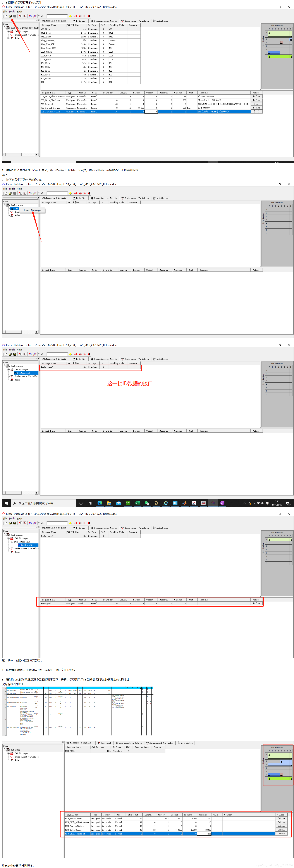Screen dimensions: 294x868
Task: Click New database icon in ABS_0C1h window toolbar
Action: tap(6, 16)
